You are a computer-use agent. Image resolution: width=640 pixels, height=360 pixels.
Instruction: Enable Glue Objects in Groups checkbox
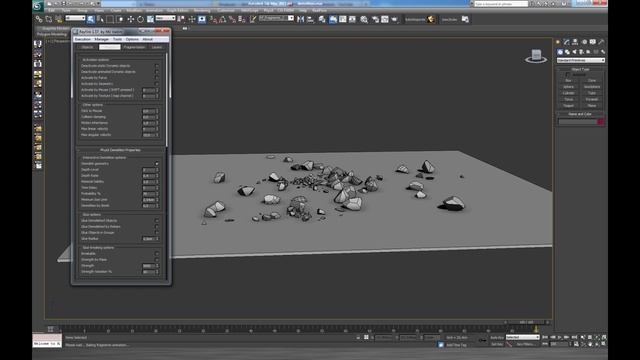pyautogui.click(x=157, y=233)
